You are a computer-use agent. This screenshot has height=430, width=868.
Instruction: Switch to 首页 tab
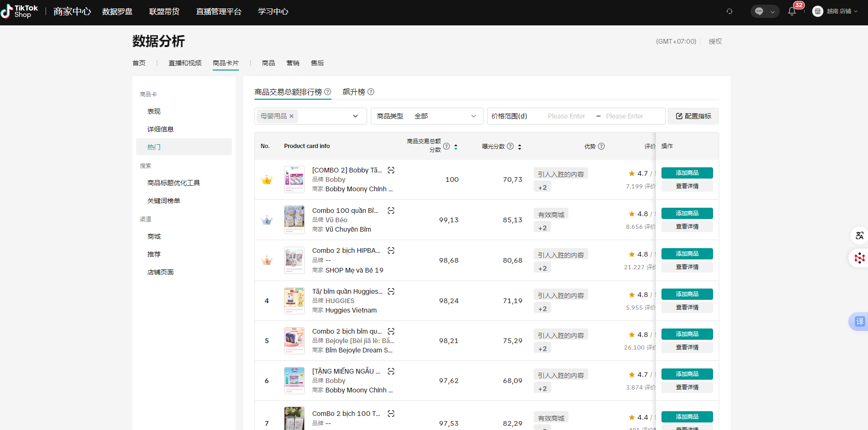139,63
